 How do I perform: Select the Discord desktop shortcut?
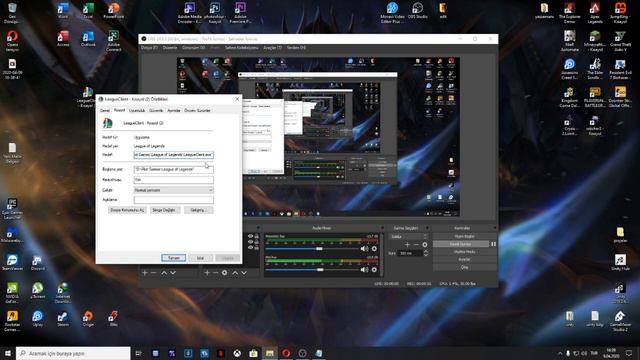(x=38, y=263)
